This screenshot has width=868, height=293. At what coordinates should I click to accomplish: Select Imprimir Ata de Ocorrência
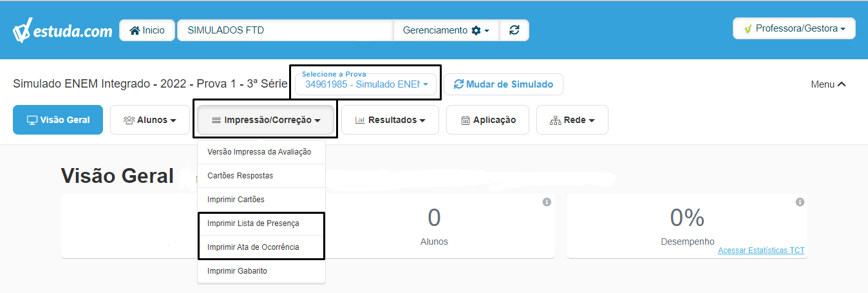tap(261, 247)
